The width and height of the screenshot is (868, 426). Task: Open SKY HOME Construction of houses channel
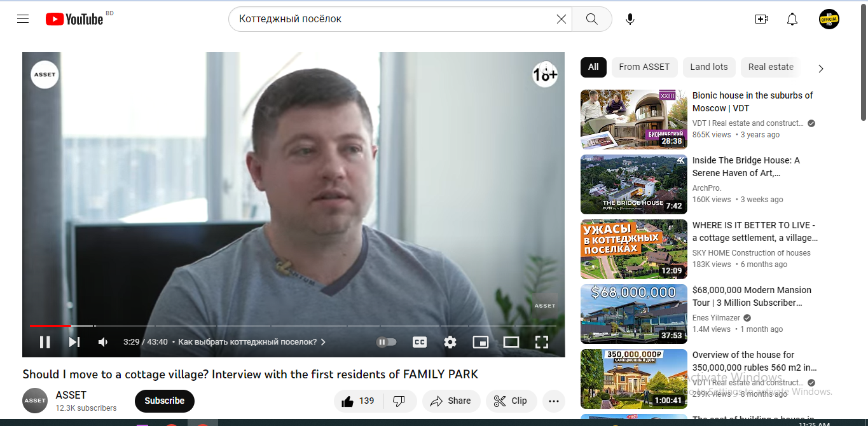tap(752, 253)
